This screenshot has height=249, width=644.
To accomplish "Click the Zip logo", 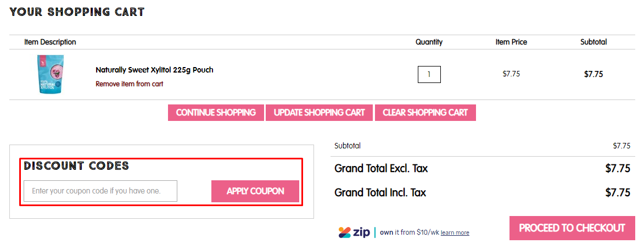I will (354, 232).
